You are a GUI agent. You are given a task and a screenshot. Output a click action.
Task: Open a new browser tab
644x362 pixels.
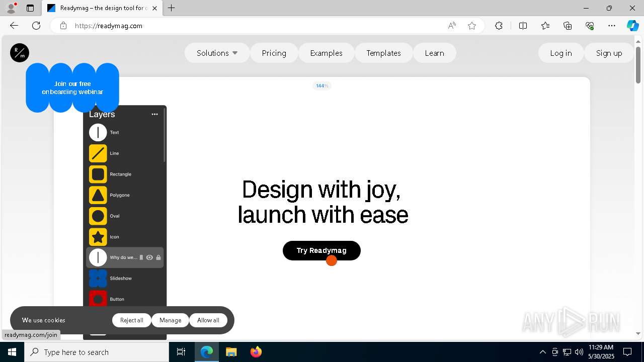(172, 8)
